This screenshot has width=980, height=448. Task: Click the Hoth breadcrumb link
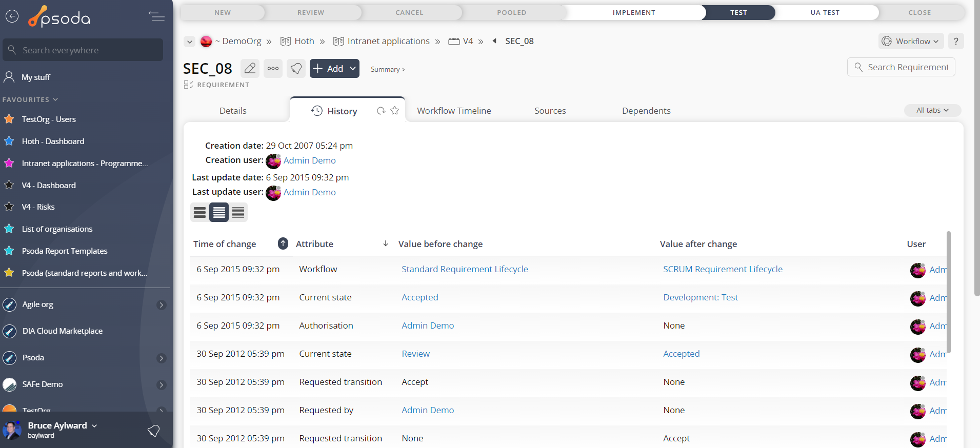click(304, 41)
